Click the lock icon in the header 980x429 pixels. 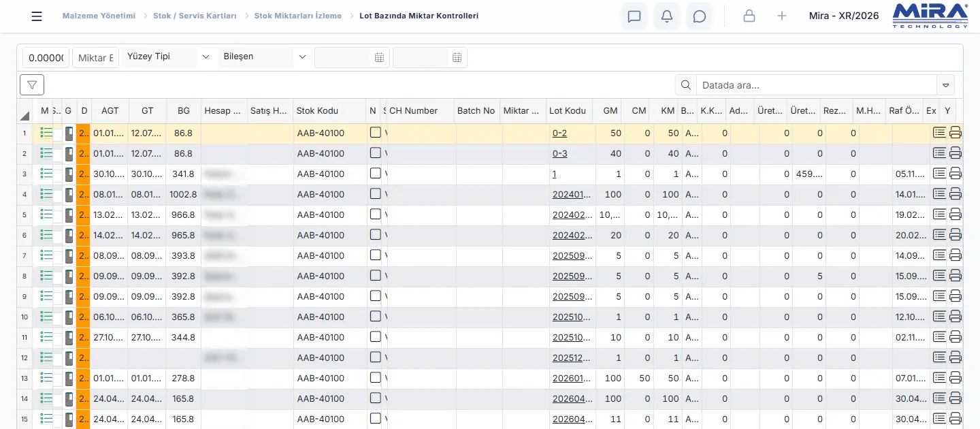click(749, 16)
